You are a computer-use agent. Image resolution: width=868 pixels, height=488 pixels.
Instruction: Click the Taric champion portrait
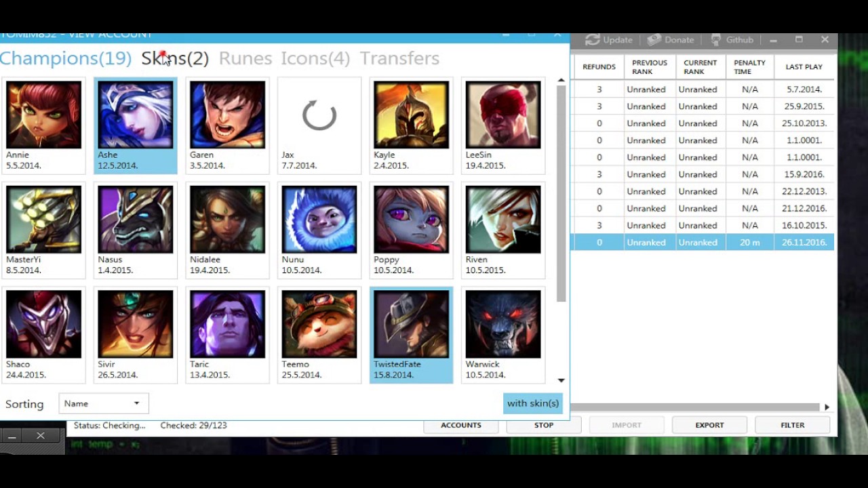227,324
